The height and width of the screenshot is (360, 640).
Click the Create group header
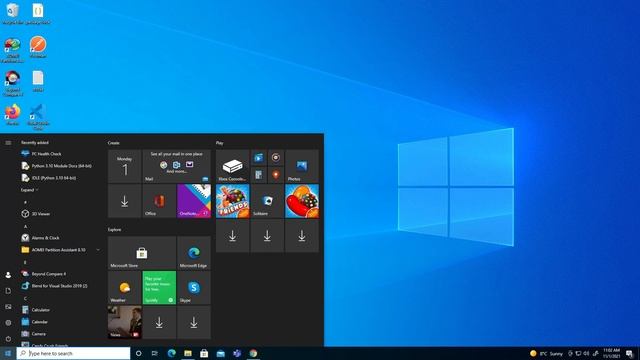click(113, 143)
